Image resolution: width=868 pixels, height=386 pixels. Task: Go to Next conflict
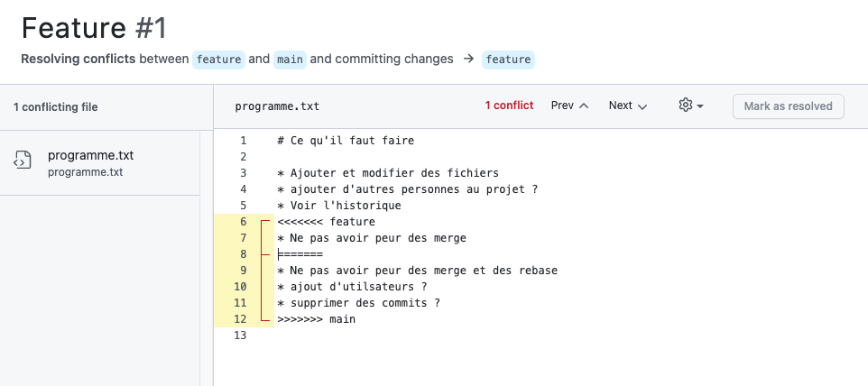tap(628, 106)
